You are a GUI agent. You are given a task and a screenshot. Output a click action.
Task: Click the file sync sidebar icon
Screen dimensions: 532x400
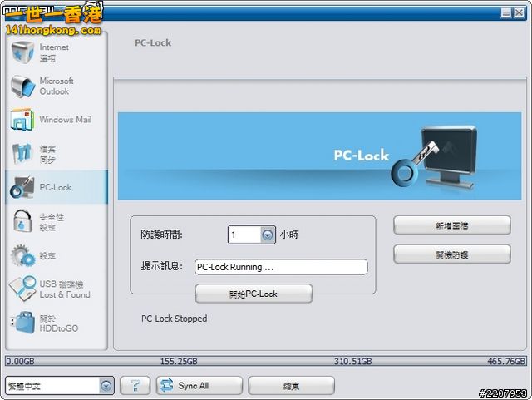tap(22, 154)
